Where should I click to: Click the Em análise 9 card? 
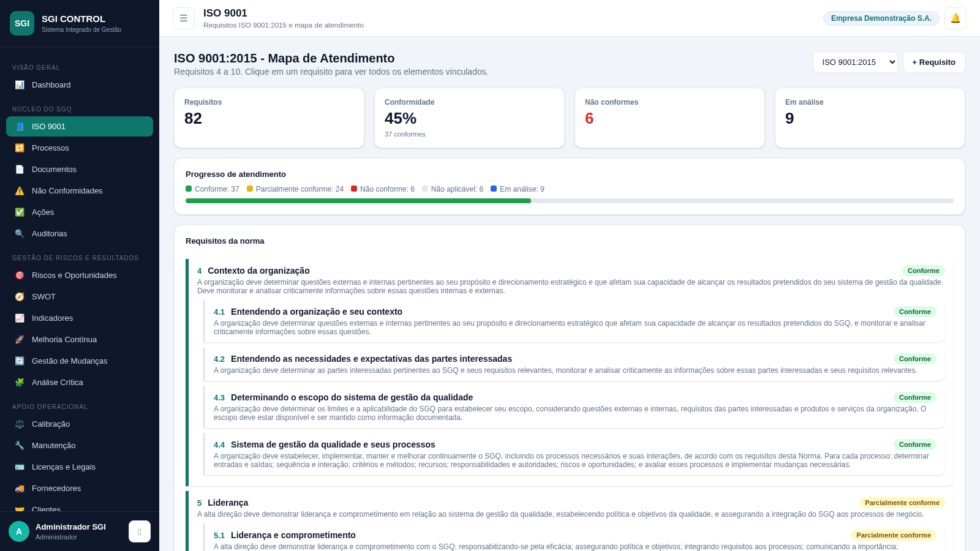(870, 118)
